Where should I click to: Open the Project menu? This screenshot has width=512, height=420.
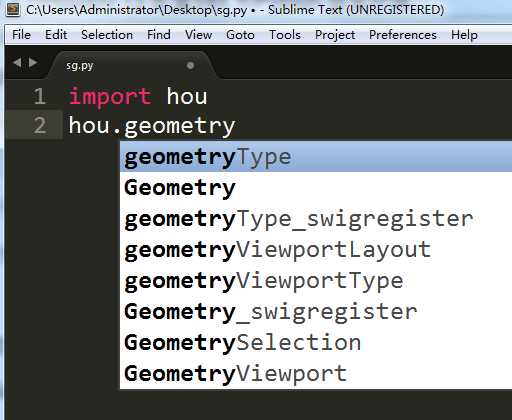point(335,35)
